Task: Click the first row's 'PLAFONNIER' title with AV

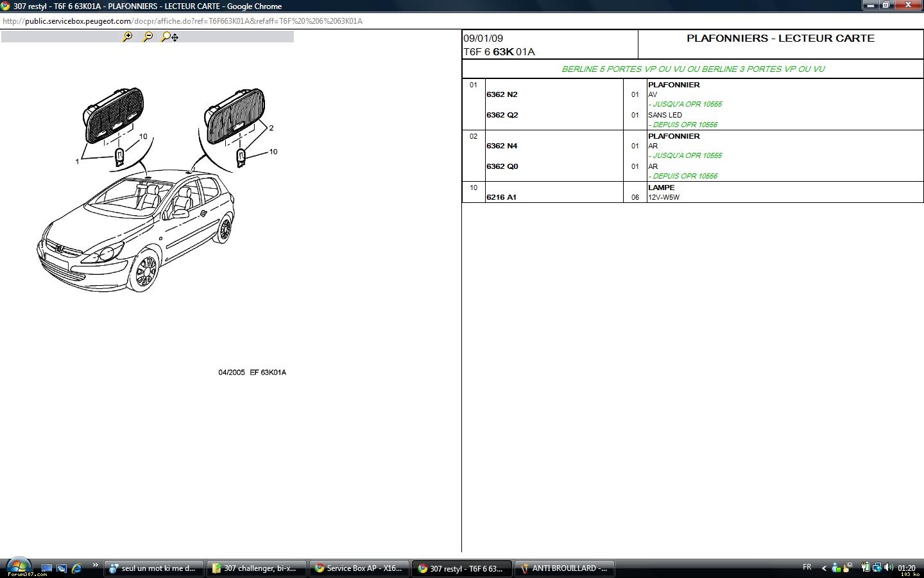Action: 674,85
